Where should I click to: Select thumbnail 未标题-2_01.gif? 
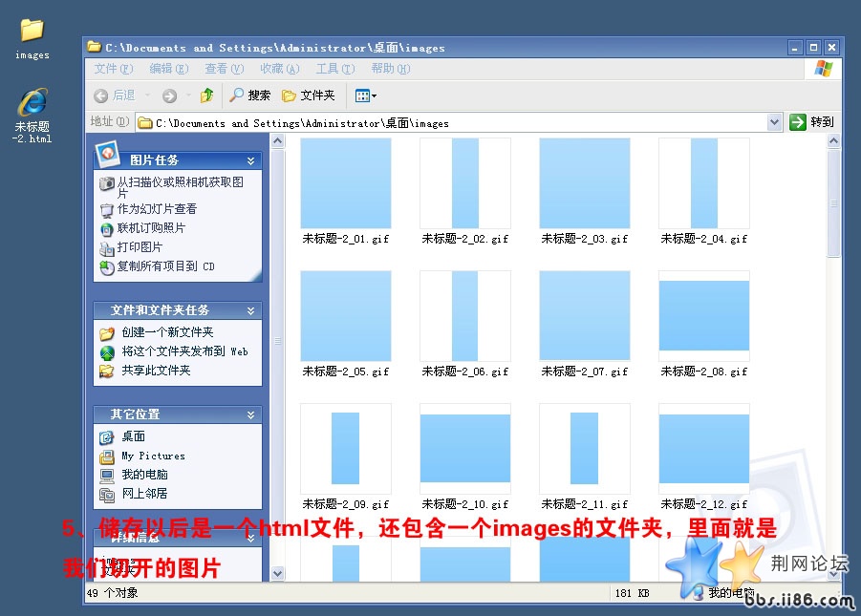[x=346, y=183]
